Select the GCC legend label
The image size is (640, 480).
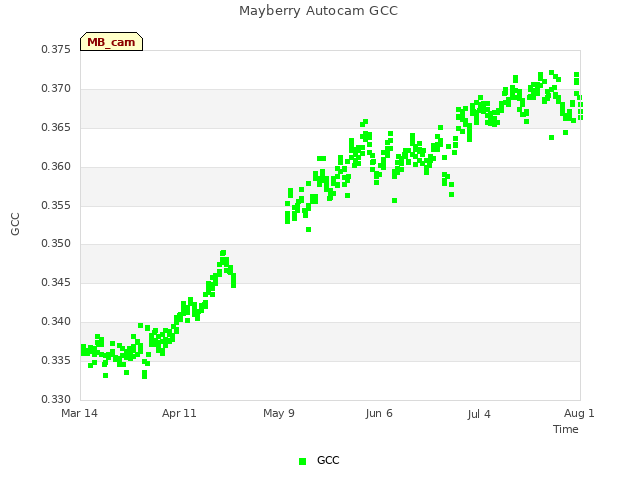[x=328, y=460]
